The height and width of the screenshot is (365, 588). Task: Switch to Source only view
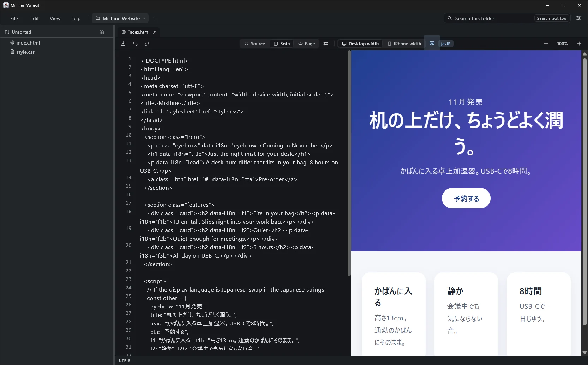pyautogui.click(x=254, y=43)
